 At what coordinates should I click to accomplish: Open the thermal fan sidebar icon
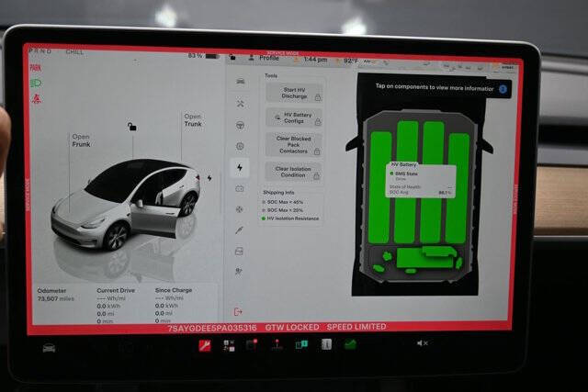pyautogui.click(x=240, y=209)
